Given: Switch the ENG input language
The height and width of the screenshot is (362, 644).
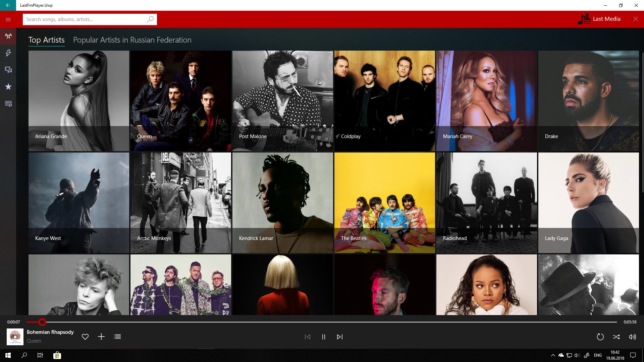Looking at the screenshot, I should pos(598,355).
